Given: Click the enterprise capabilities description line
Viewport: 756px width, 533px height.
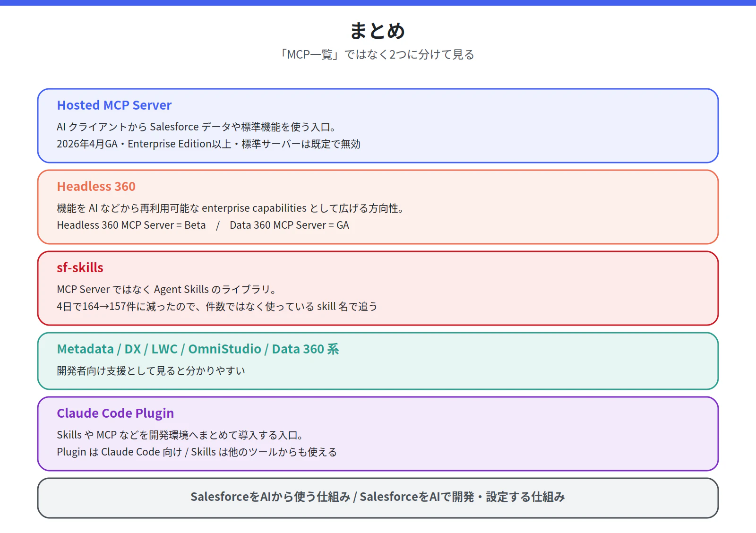Looking at the screenshot, I should point(230,208).
